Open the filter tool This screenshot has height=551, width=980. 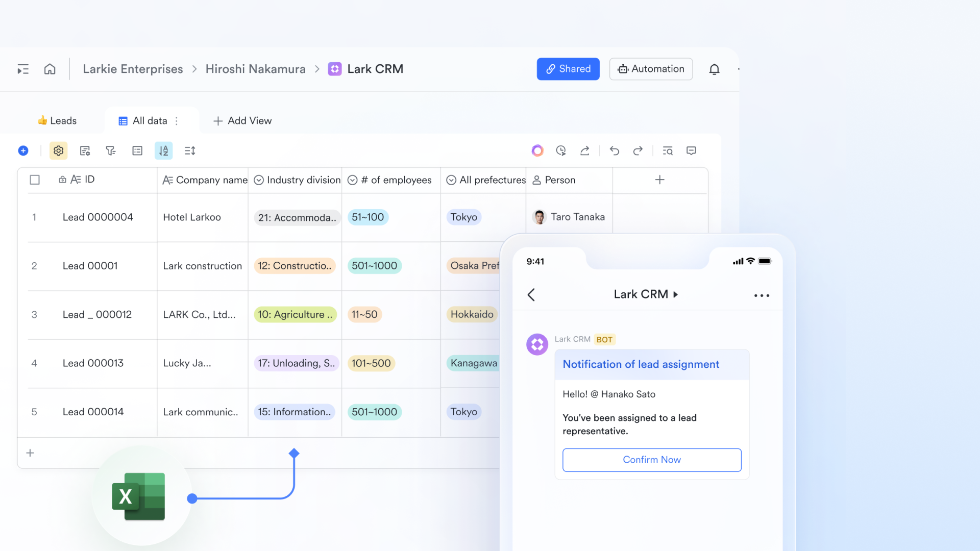(x=111, y=151)
